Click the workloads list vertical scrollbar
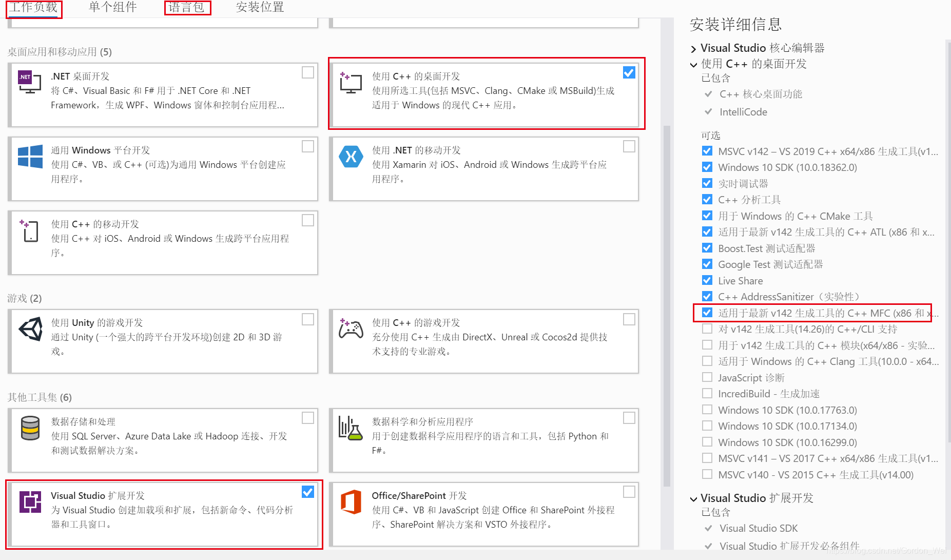Viewport: 951px width, 560px height. 667,305
